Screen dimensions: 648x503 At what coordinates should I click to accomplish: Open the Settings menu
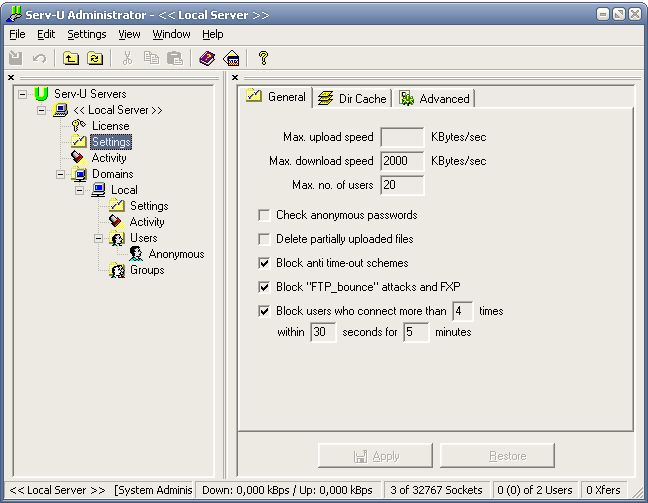coord(87,34)
